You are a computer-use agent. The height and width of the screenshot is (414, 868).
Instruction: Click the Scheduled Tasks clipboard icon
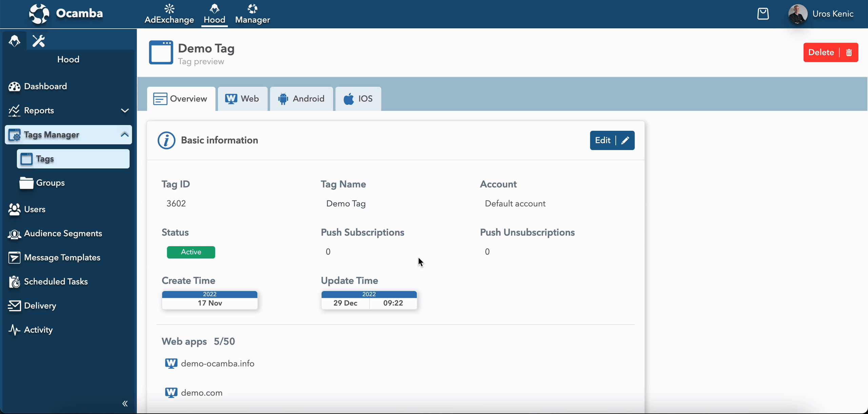click(x=14, y=282)
